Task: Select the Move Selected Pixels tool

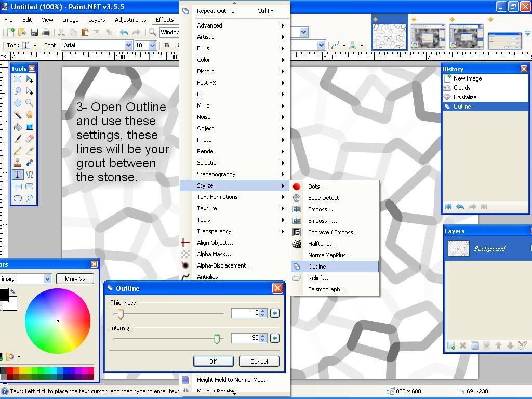Action: [30, 79]
